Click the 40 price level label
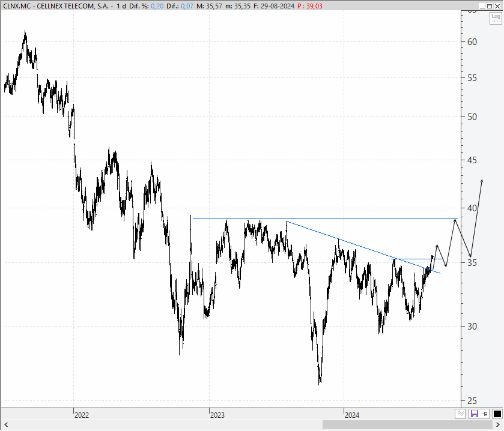This screenshot has height=431, width=504. [472, 208]
